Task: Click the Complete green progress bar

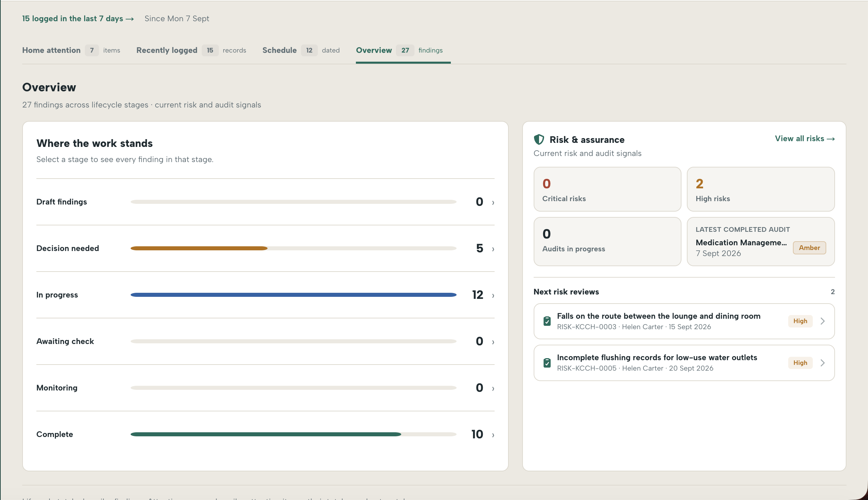Action: tap(266, 434)
